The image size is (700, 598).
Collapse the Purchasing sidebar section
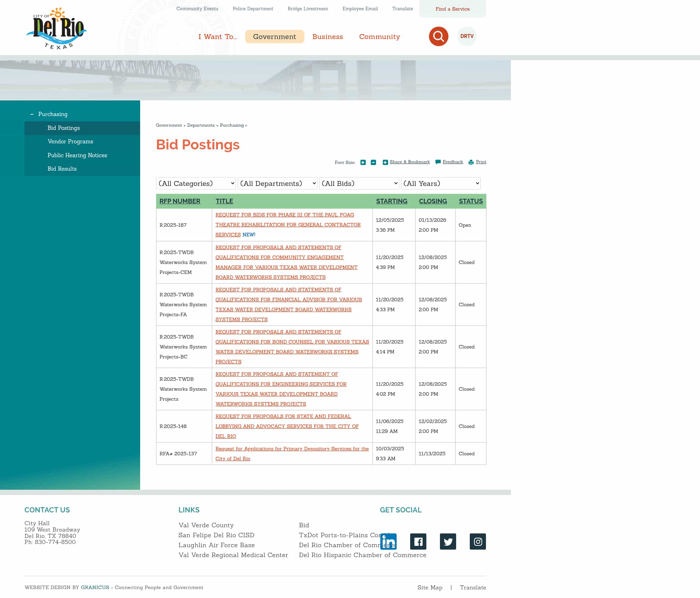[32, 114]
